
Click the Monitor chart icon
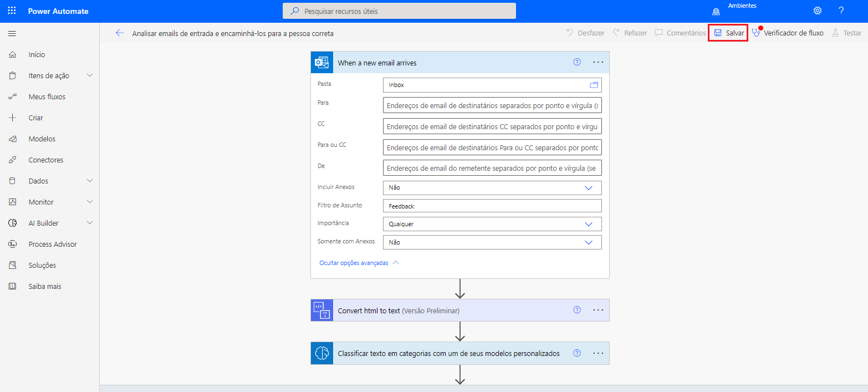(x=13, y=202)
